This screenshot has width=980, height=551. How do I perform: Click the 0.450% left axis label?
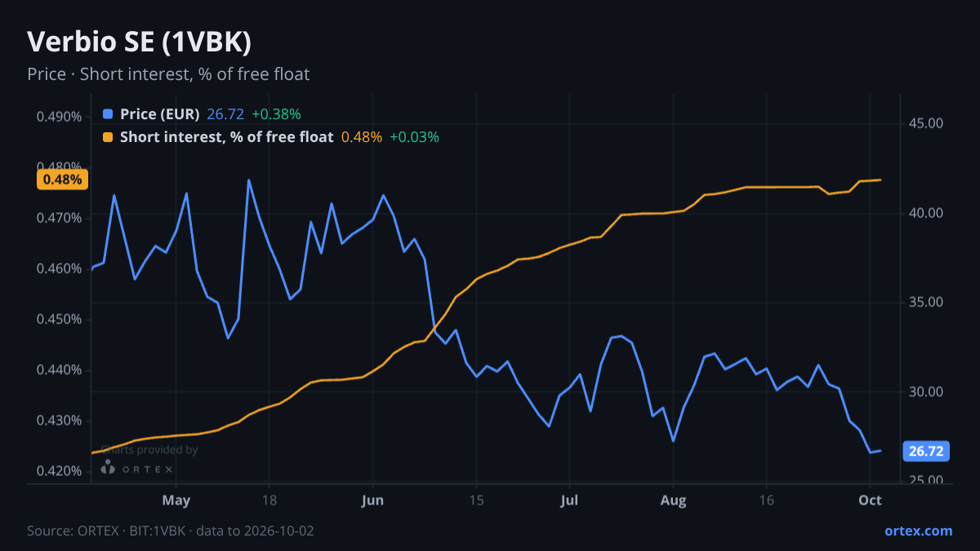[59, 319]
